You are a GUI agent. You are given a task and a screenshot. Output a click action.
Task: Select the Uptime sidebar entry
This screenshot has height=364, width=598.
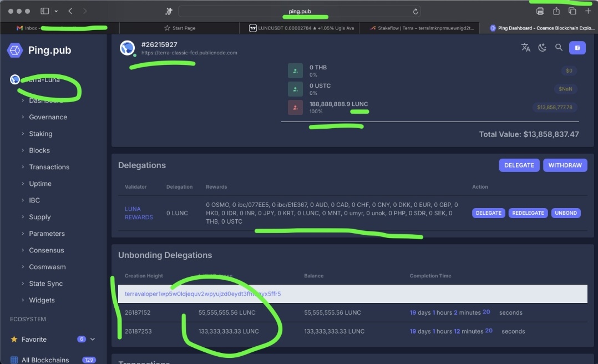coord(39,183)
